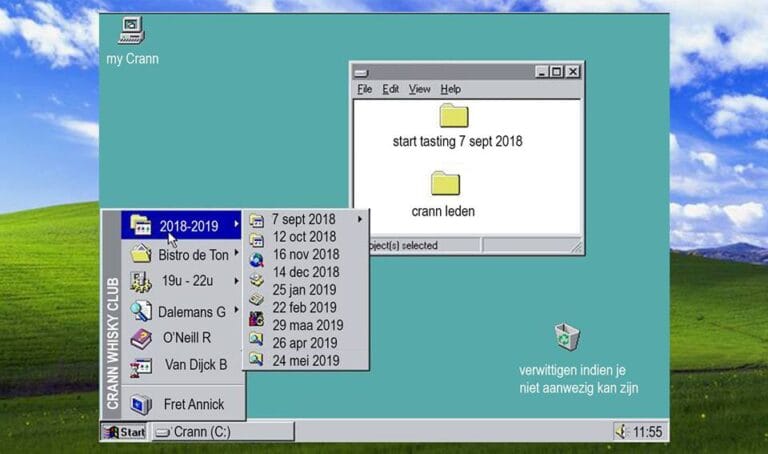Expand the 7 sept 2018 submenu arrow
768x454 pixels.
coord(360,219)
